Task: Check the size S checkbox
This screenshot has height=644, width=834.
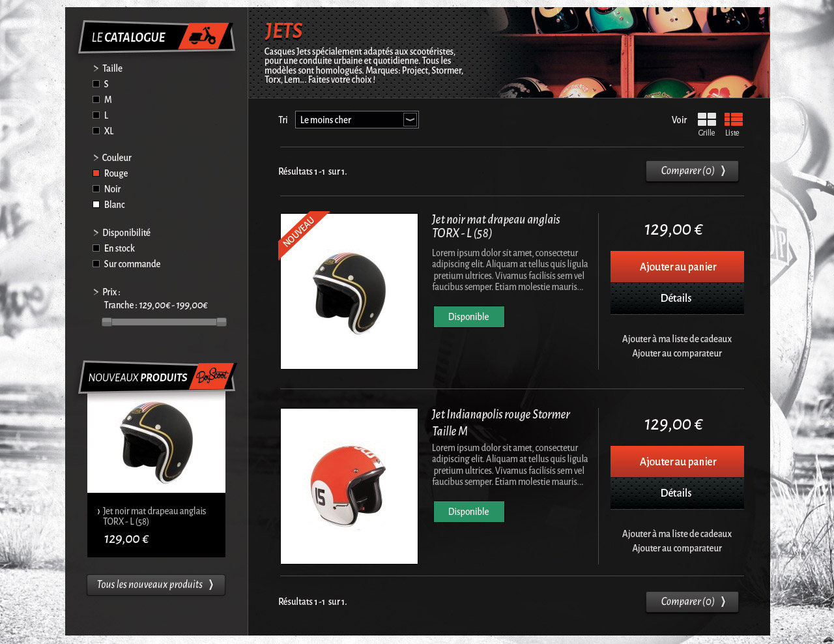Action: [x=96, y=84]
